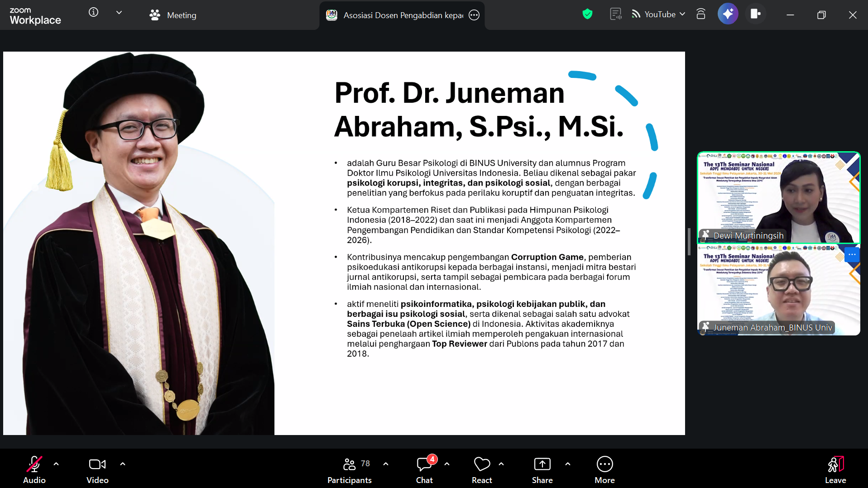
Task: Click the Share screen button
Action: pos(542,470)
